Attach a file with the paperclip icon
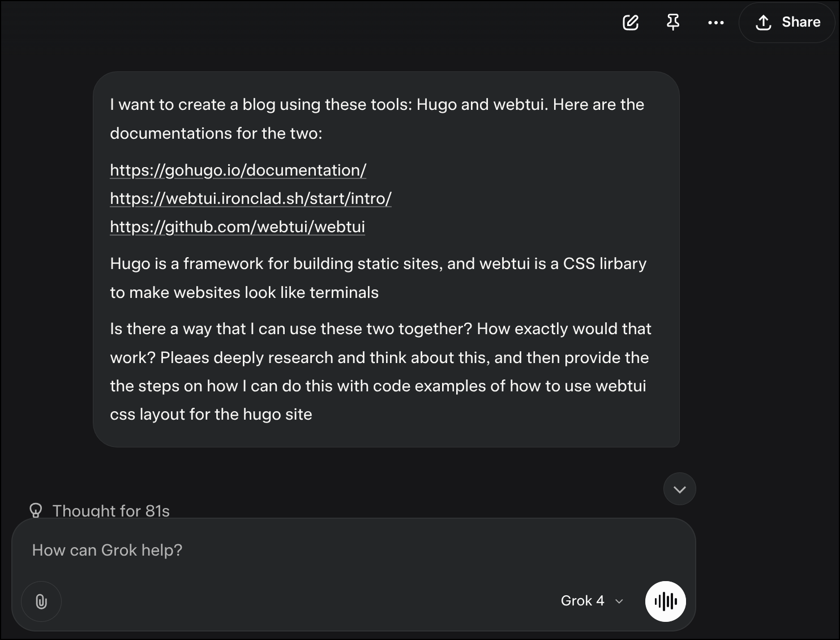 tap(41, 601)
